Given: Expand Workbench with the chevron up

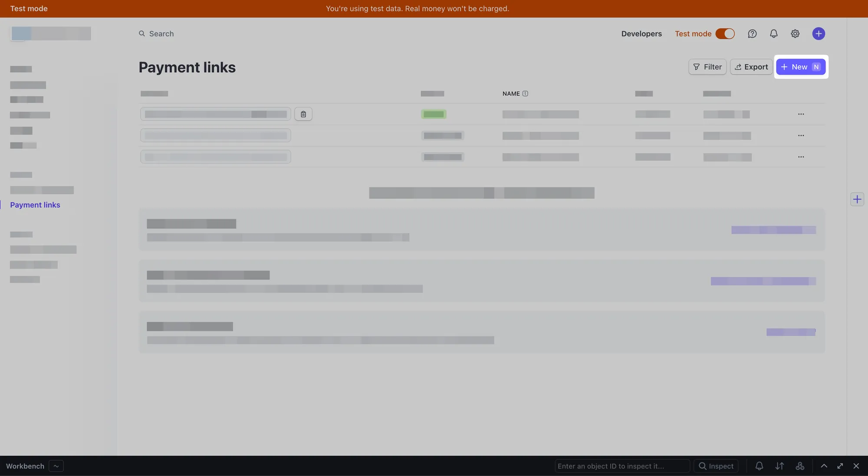Looking at the screenshot, I should pyautogui.click(x=824, y=466).
